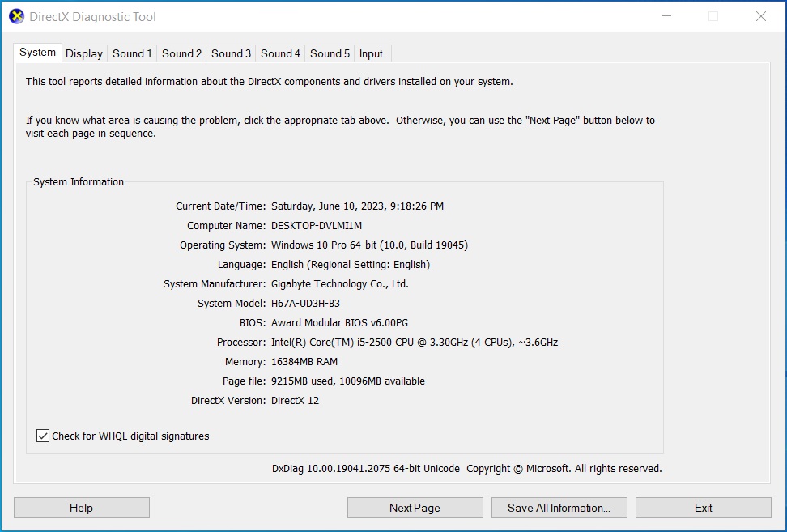Click the 'BIOS:' label
This screenshot has width=787, height=532.
253,323
